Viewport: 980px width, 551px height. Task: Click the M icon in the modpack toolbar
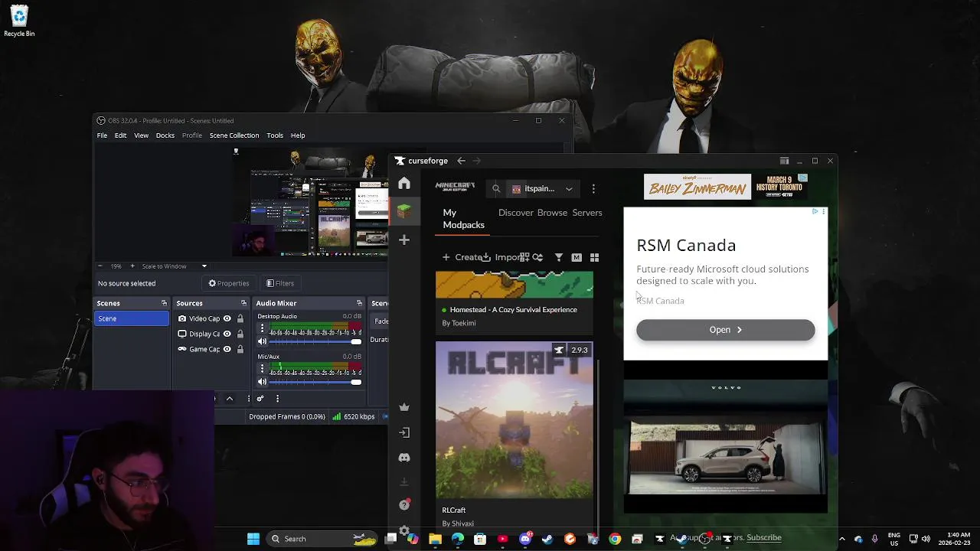[577, 258]
